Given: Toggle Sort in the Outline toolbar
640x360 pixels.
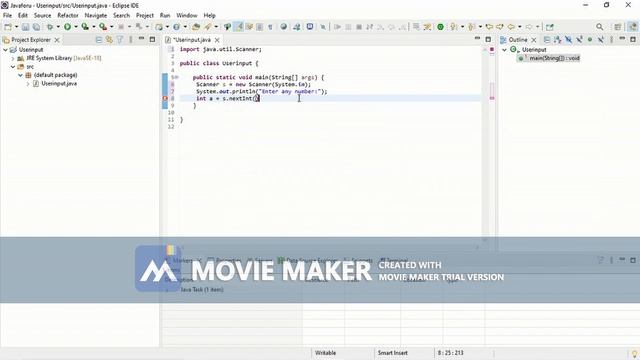Looking at the screenshot, I should point(558,40).
